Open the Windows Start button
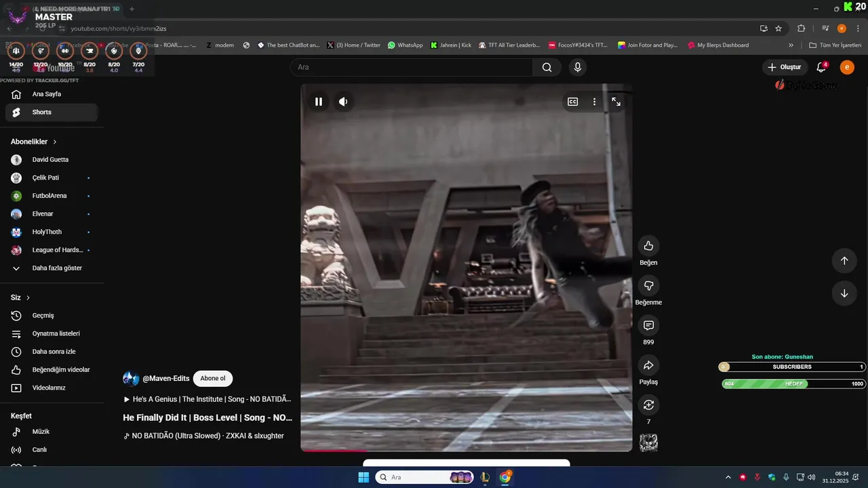This screenshot has height=488, width=868. [x=363, y=477]
